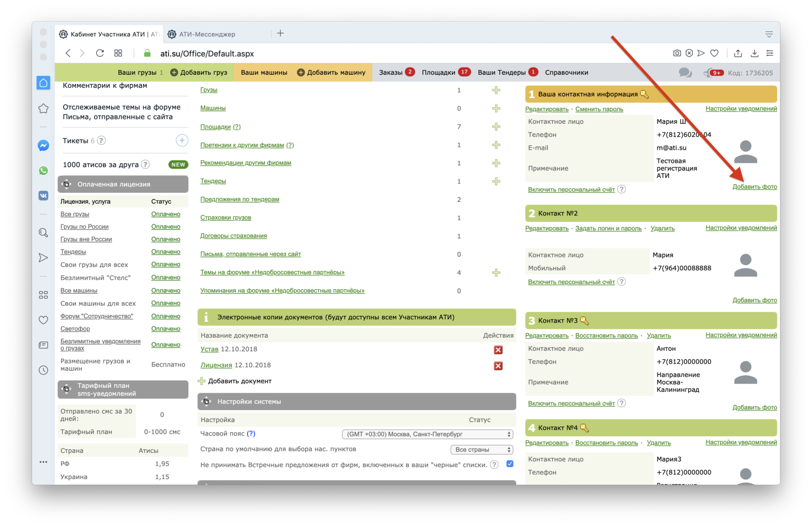Open bookmarks star in sidebar
The image size is (812, 527).
pos(43,109)
